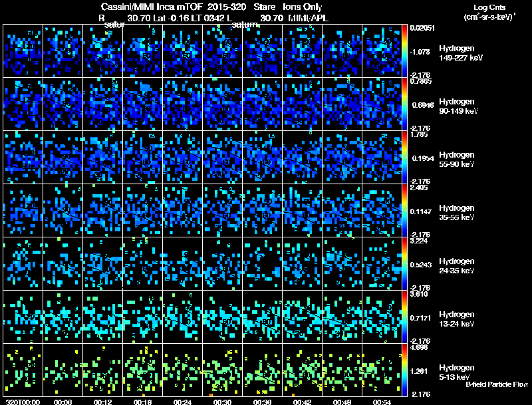
Task: Select the Hydrogen 55-90 keV panel at 00:24
Action: (182, 158)
